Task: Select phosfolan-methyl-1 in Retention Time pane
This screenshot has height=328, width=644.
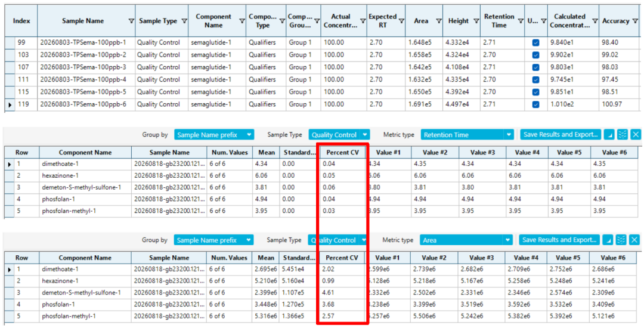Action: pyautogui.click(x=69, y=211)
